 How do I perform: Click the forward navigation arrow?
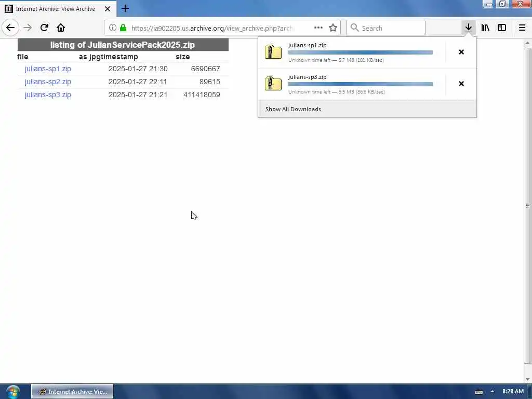coord(28,28)
